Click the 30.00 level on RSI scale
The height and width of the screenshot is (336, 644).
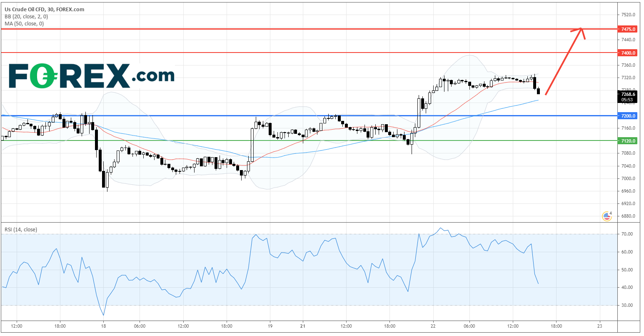click(x=627, y=305)
